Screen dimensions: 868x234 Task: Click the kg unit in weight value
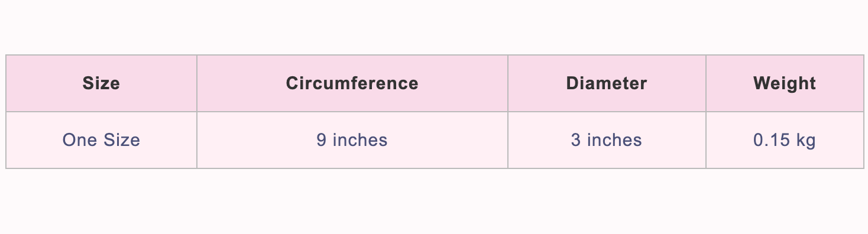[807, 141]
